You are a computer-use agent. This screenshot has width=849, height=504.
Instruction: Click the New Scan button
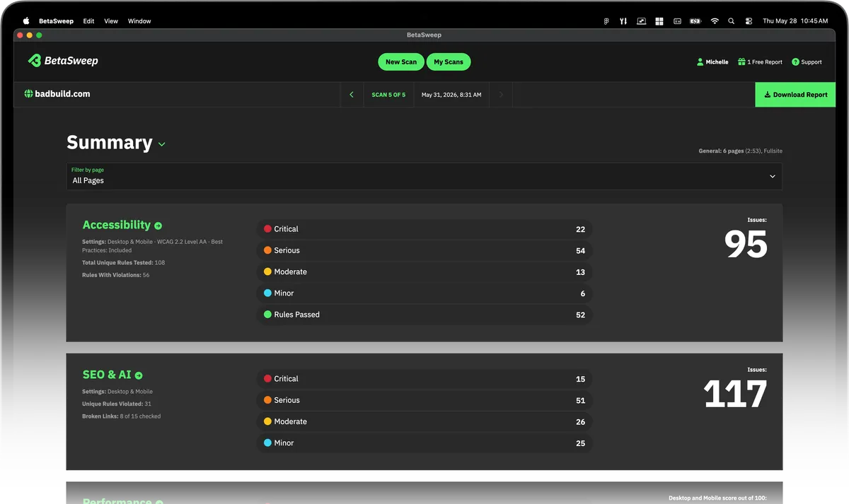click(401, 62)
